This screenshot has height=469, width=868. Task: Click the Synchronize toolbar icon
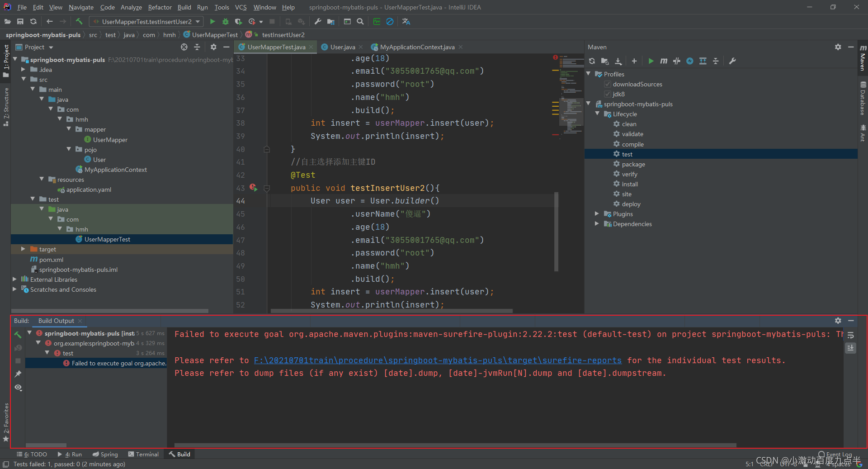[33, 21]
